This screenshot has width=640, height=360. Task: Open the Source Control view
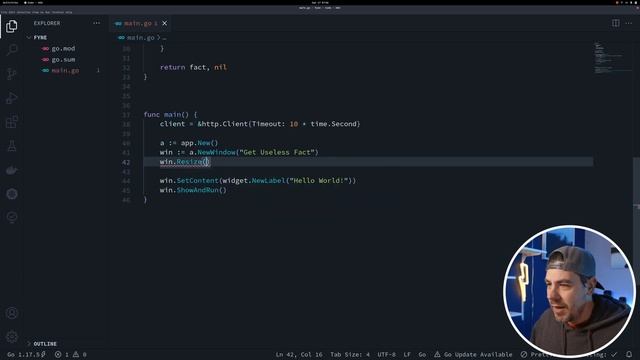pos(11,74)
